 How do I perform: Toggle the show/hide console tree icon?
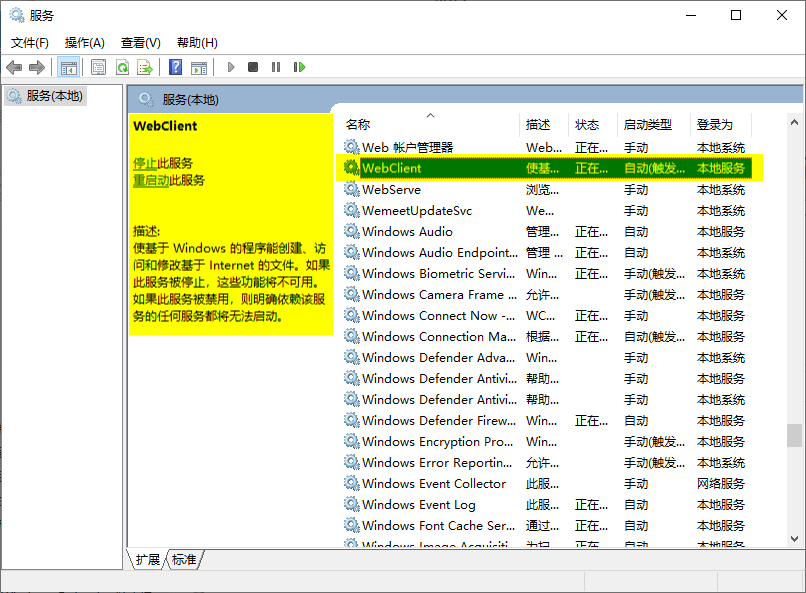(x=69, y=67)
